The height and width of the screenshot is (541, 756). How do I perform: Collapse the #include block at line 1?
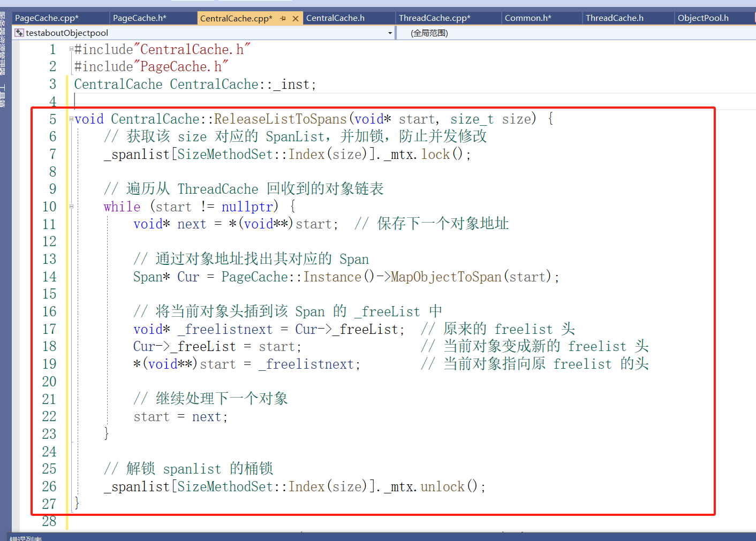[x=71, y=49]
